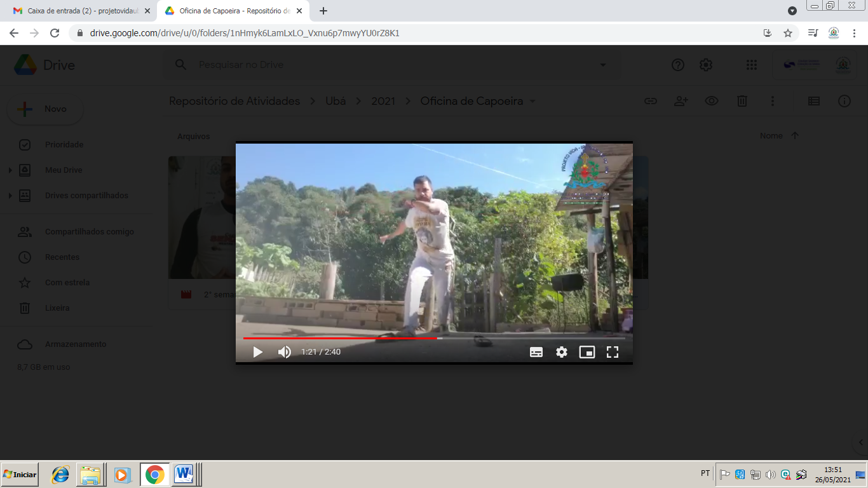Click the system tray volume icon
Viewport: 868px width, 488px height.
coord(770,474)
